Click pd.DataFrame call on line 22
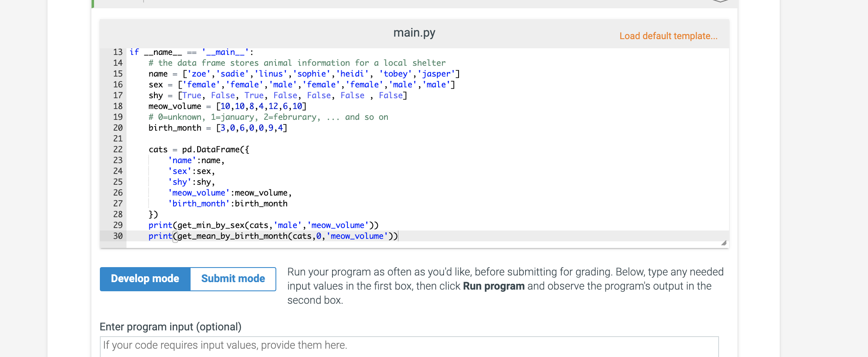868x357 pixels. pos(216,149)
